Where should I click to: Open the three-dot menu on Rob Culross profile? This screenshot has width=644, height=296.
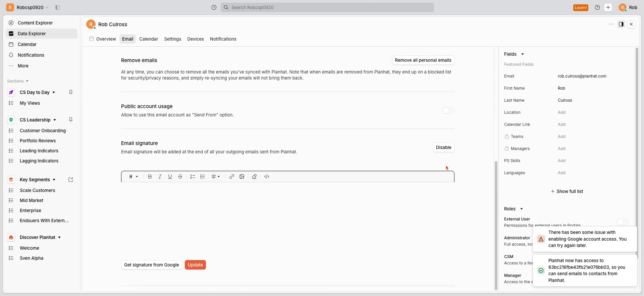tap(611, 24)
